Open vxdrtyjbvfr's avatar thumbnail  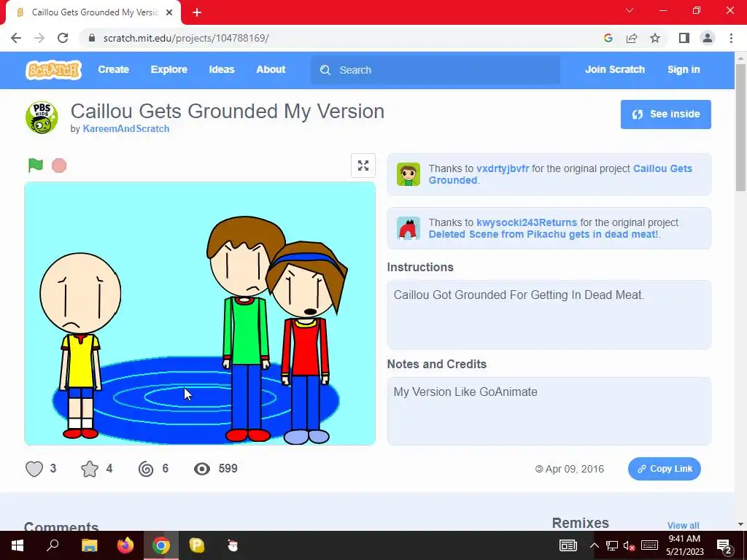click(409, 174)
